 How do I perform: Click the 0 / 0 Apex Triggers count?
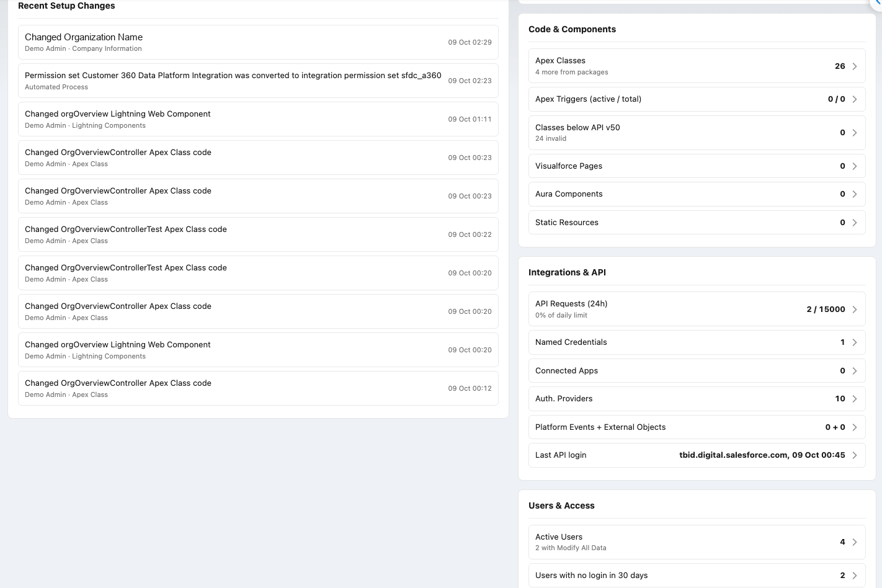(x=836, y=99)
